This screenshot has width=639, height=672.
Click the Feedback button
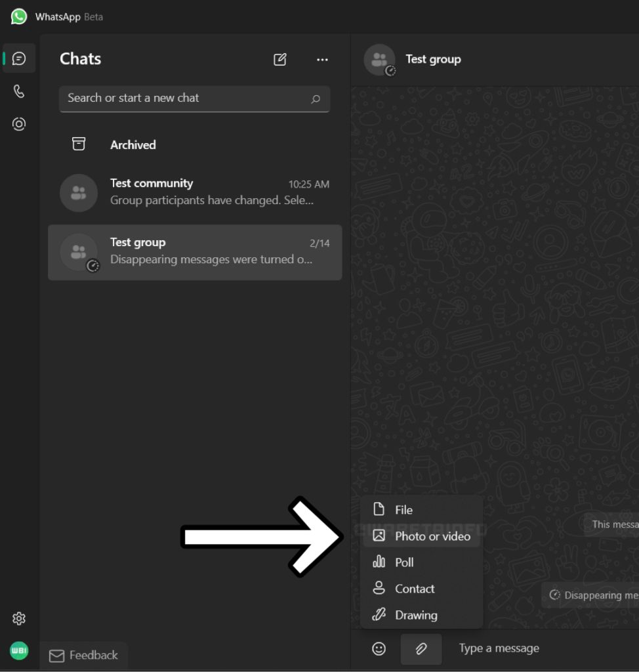84,656
